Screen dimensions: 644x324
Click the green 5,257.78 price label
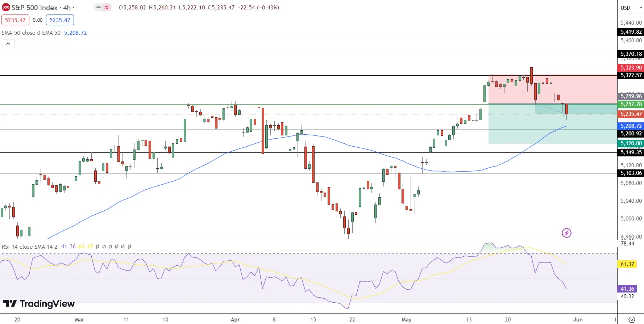[631, 104]
